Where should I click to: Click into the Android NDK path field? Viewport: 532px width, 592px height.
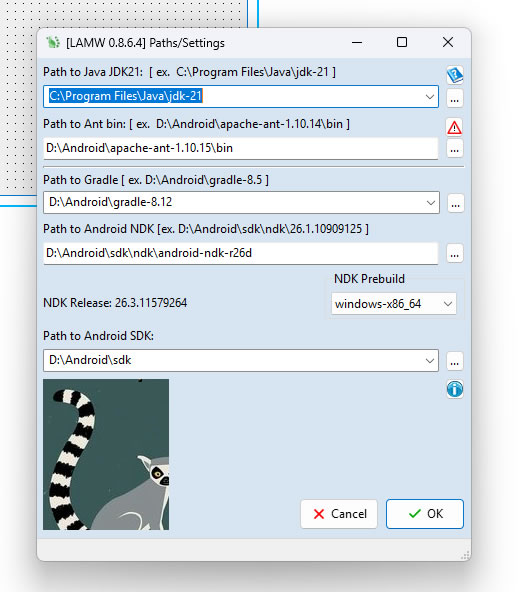coord(241,253)
